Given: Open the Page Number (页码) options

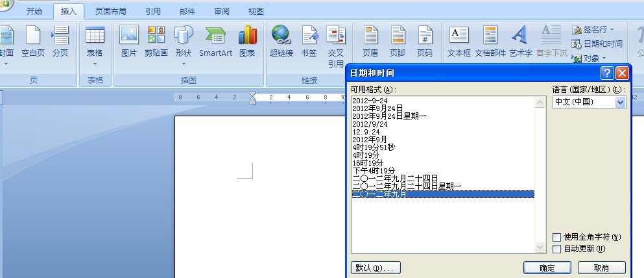Looking at the screenshot, I should coord(425,41).
